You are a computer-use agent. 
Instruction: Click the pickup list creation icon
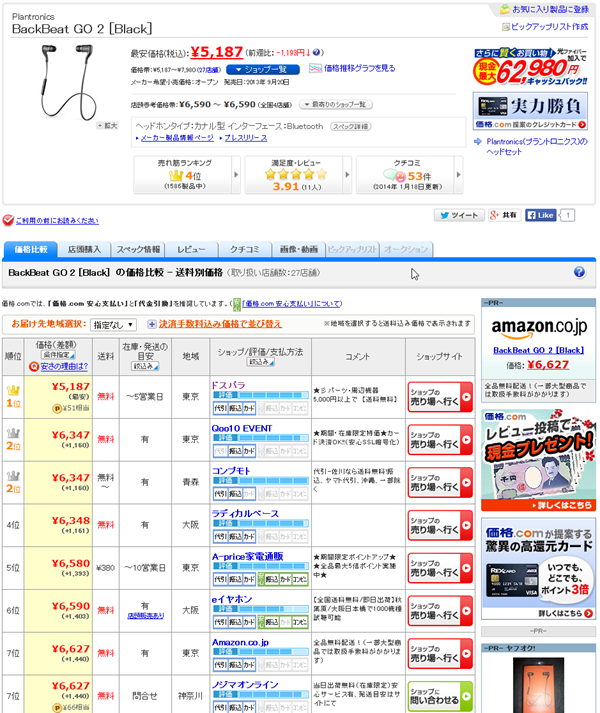click(x=505, y=27)
